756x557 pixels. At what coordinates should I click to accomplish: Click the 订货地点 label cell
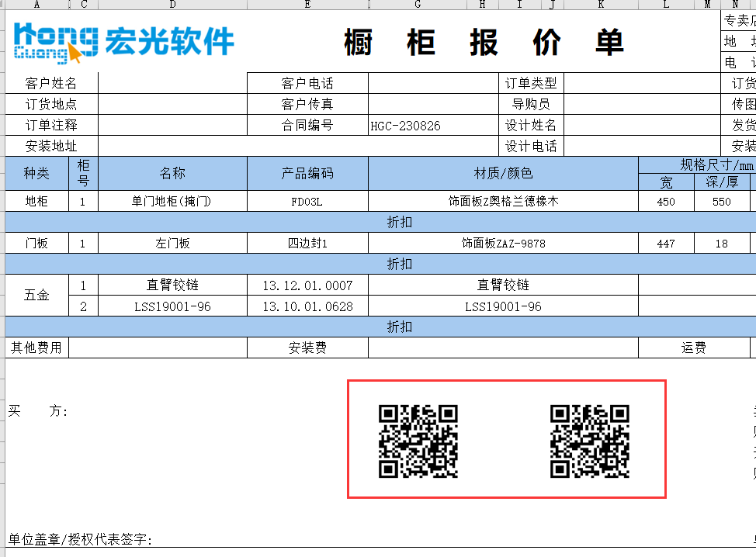tap(51, 104)
